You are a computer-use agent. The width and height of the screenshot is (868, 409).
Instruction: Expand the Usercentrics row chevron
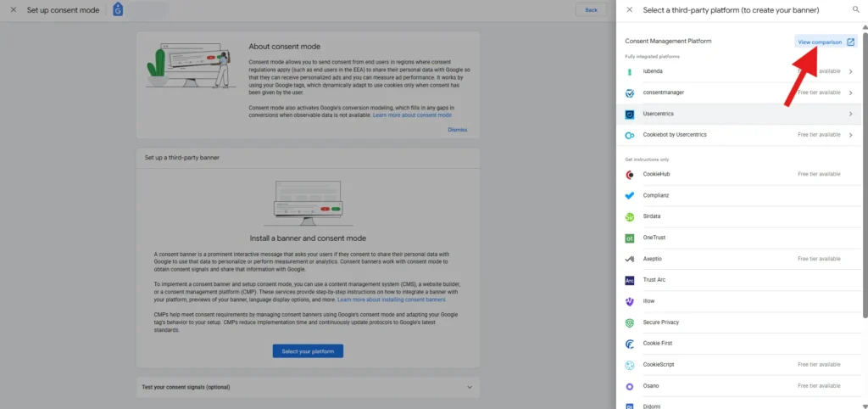coord(851,114)
